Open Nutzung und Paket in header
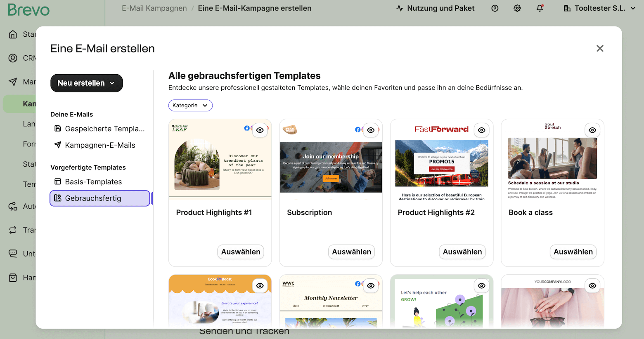The height and width of the screenshot is (339, 644). 435,8
